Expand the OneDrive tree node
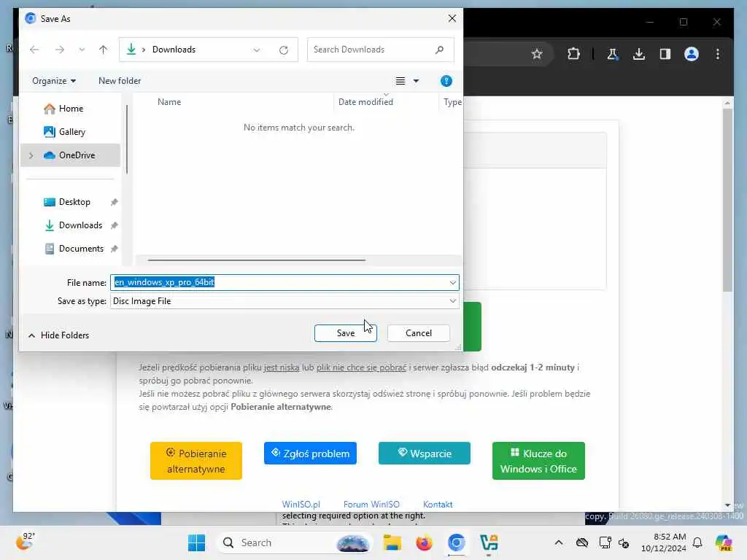 [x=31, y=155]
